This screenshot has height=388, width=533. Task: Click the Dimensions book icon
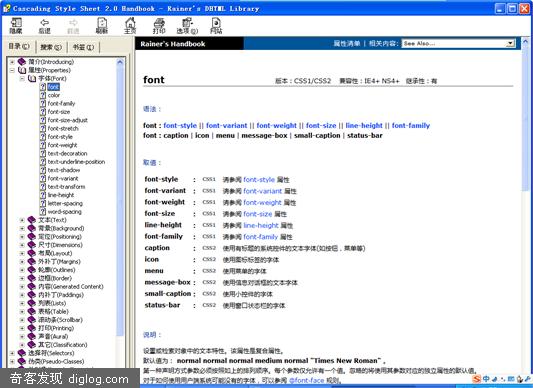[x=32, y=245]
